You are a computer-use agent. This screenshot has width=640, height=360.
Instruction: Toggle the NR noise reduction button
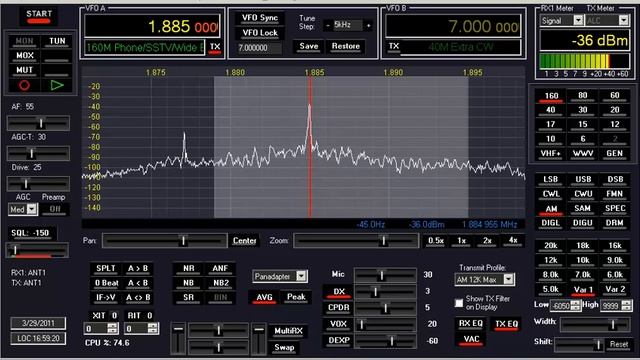[189, 269]
